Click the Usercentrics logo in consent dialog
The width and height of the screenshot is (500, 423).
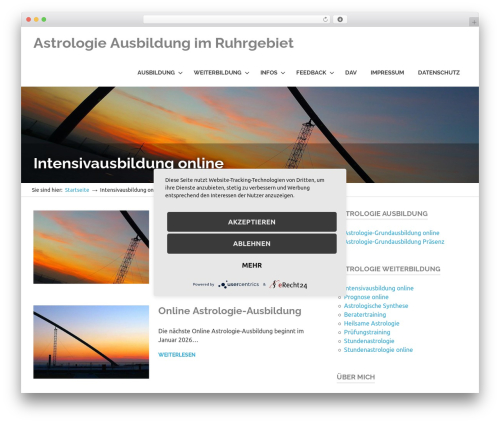pyautogui.click(x=238, y=285)
